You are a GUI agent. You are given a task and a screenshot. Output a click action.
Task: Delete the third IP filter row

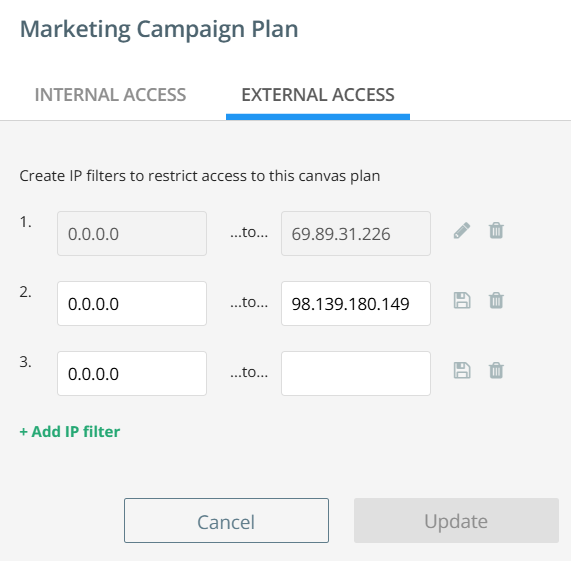tap(496, 371)
